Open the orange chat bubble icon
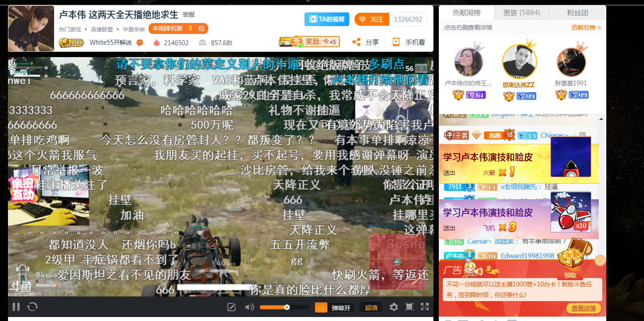 pos(140,43)
